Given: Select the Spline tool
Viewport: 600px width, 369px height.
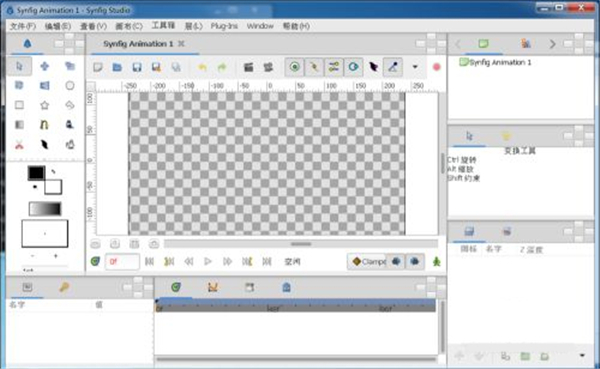Looking at the screenshot, I should [44, 124].
